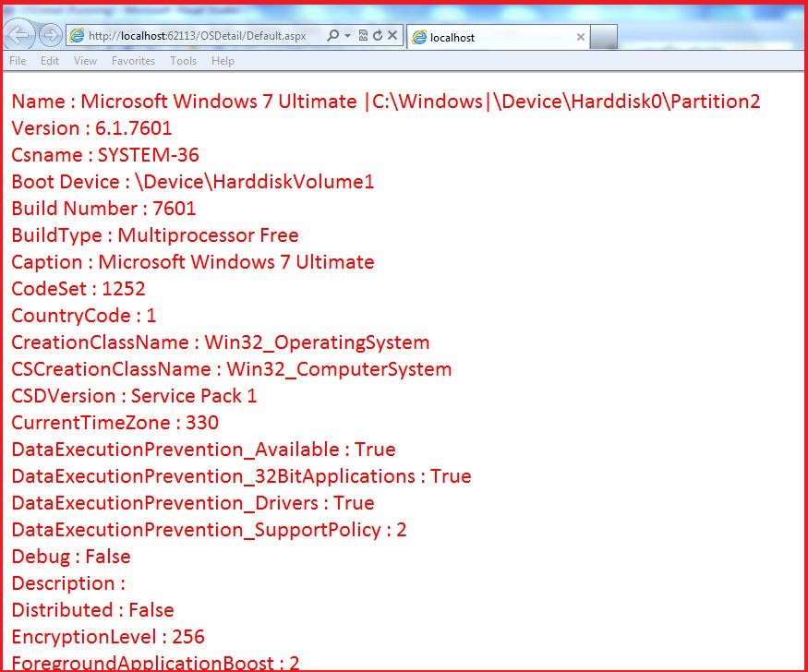The image size is (808, 672).
Task: Click the Build Number : 7601 text
Action: pyautogui.click(x=103, y=209)
